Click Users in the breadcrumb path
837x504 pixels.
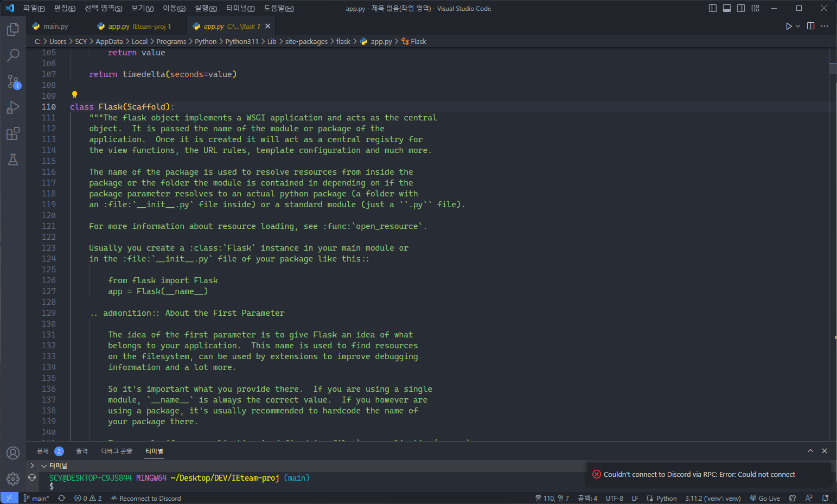click(58, 41)
